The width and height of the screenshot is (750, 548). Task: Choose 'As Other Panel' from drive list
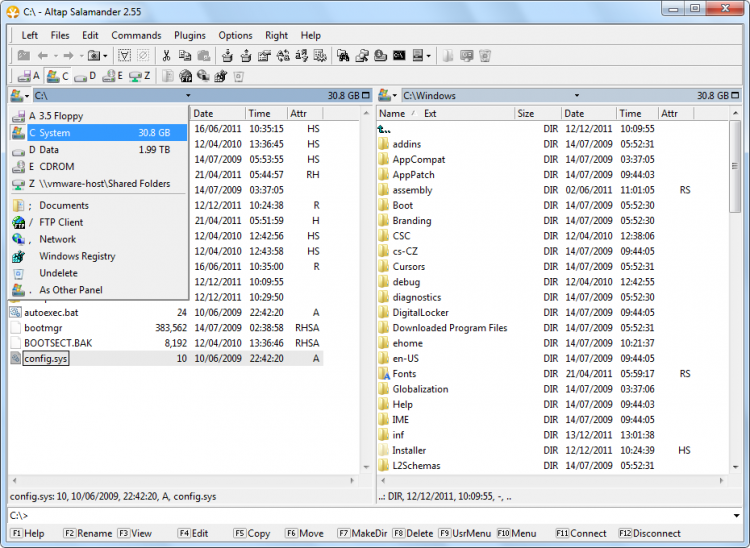[x=99, y=290]
